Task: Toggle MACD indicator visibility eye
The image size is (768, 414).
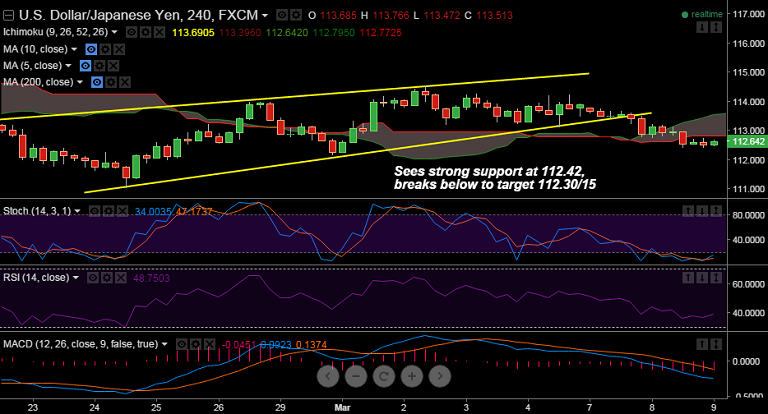Action: 181,344
